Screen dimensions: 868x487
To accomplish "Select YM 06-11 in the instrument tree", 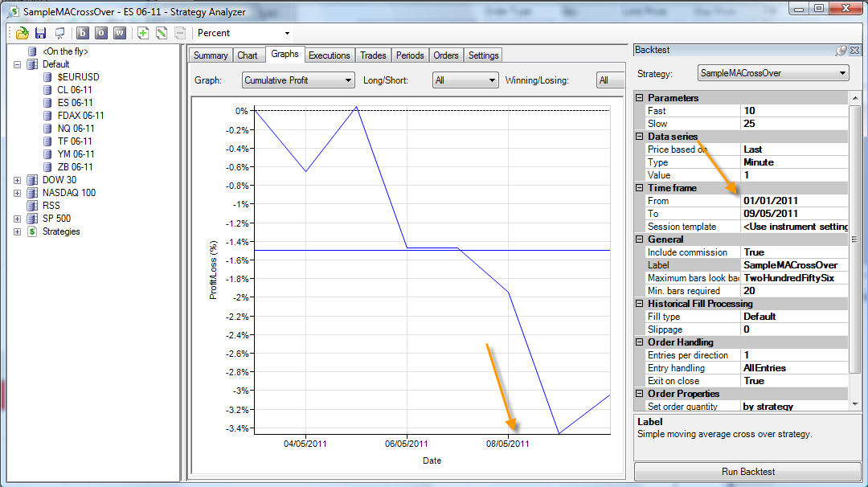I will (x=76, y=153).
